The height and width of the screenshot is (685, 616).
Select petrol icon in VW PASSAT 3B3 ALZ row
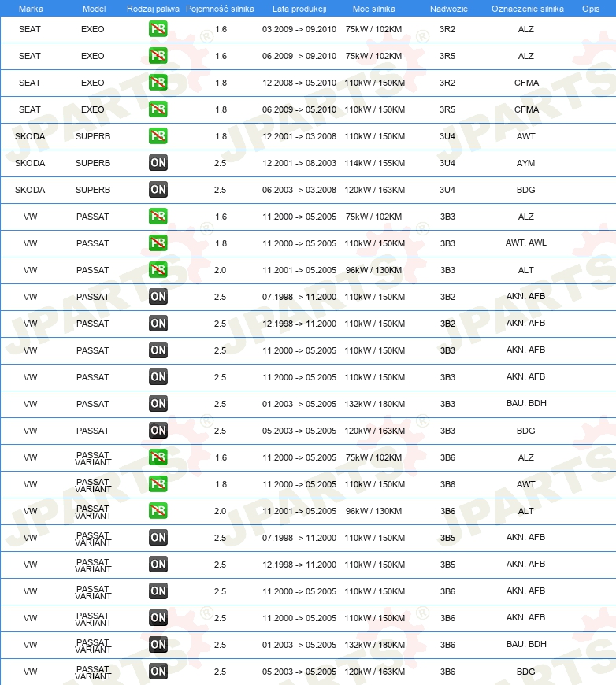click(158, 217)
